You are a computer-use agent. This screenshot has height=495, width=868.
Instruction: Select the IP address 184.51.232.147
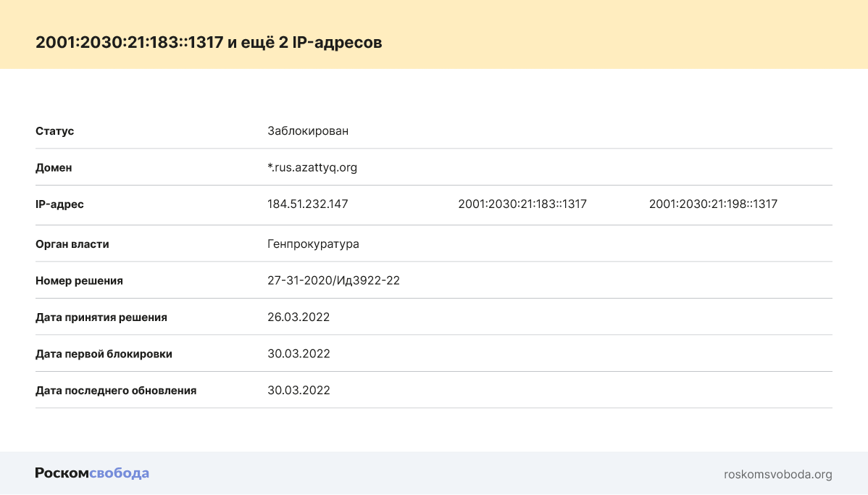coord(308,204)
